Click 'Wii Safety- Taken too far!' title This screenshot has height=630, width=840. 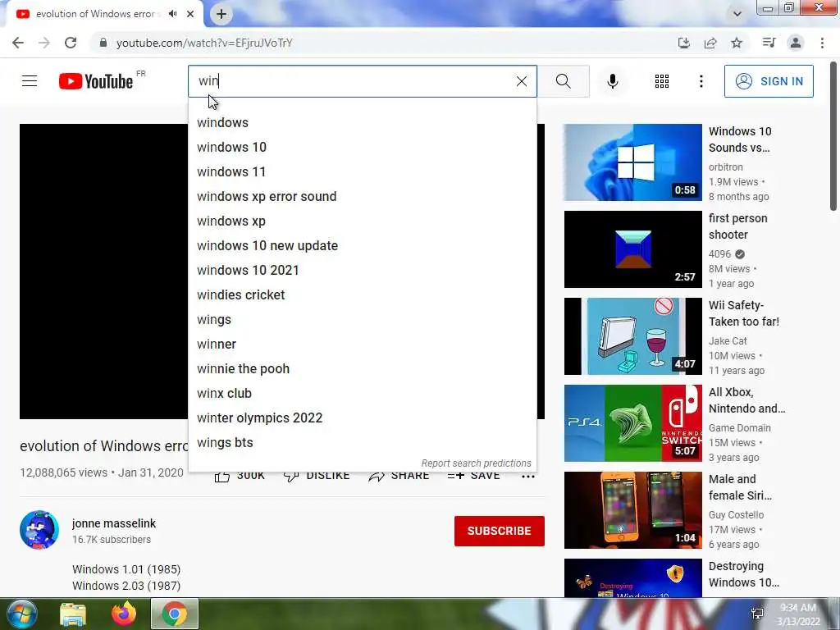[x=743, y=313]
